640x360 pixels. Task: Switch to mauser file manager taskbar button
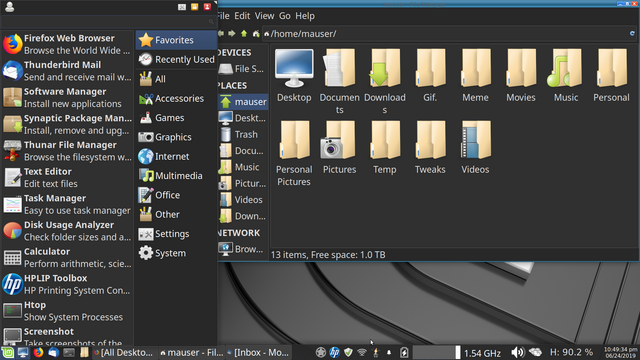pos(191,352)
